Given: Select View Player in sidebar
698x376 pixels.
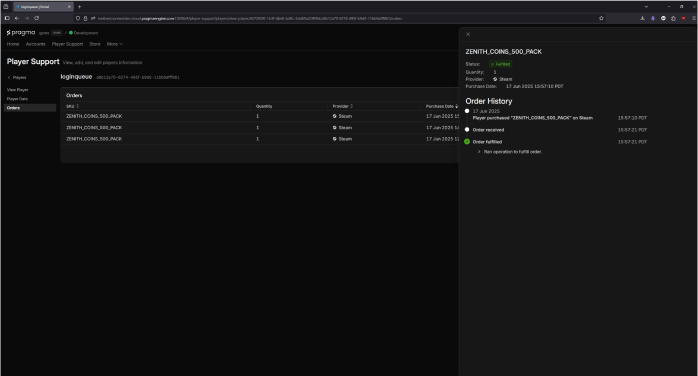Looking at the screenshot, I should (x=17, y=90).
